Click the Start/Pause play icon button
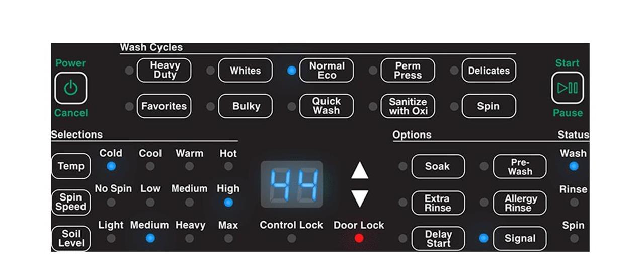This screenshot has height=267, width=644. click(568, 88)
